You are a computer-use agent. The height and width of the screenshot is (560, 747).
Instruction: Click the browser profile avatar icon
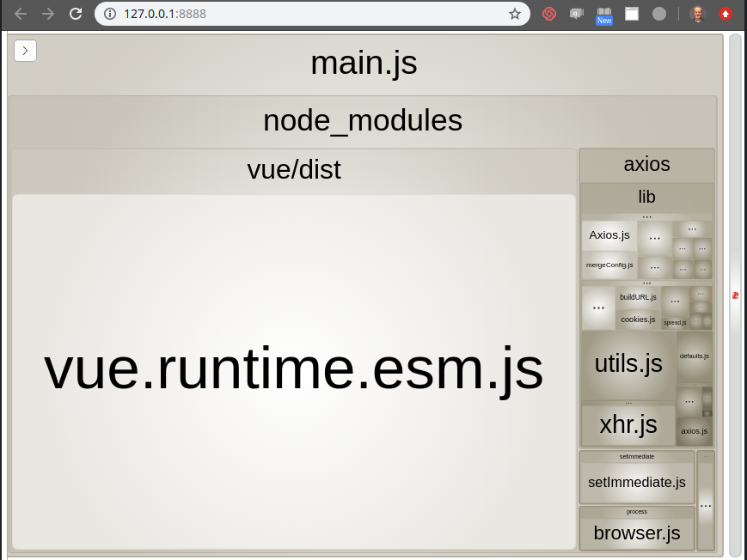[x=698, y=14]
